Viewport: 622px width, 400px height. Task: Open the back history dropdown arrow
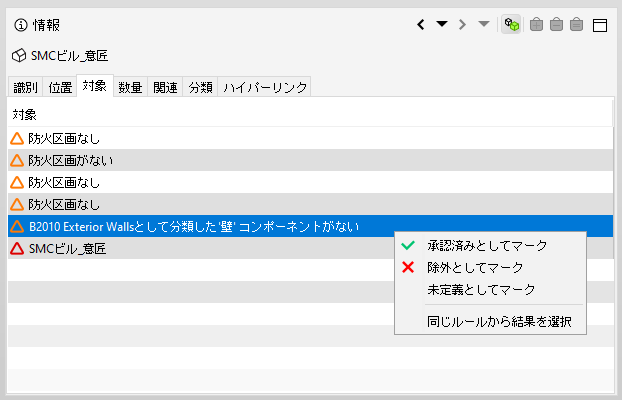click(x=442, y=24)
